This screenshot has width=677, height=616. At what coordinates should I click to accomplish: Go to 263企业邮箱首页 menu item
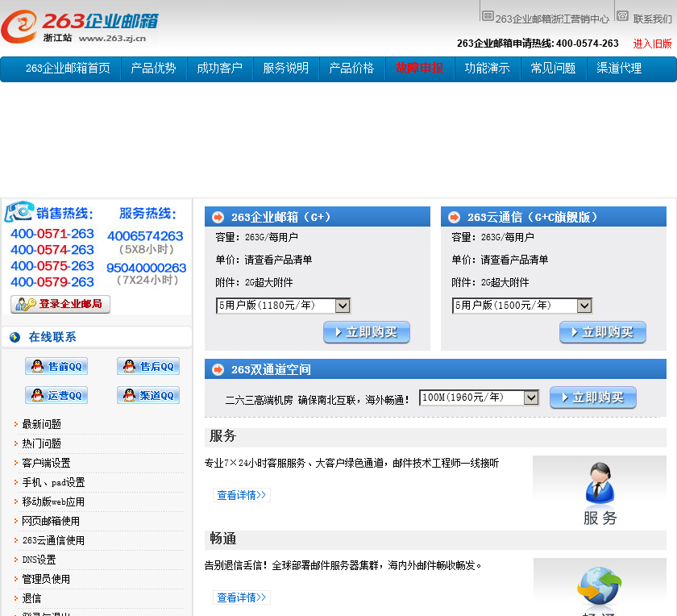pyautogui.click(x=68, y=69)
